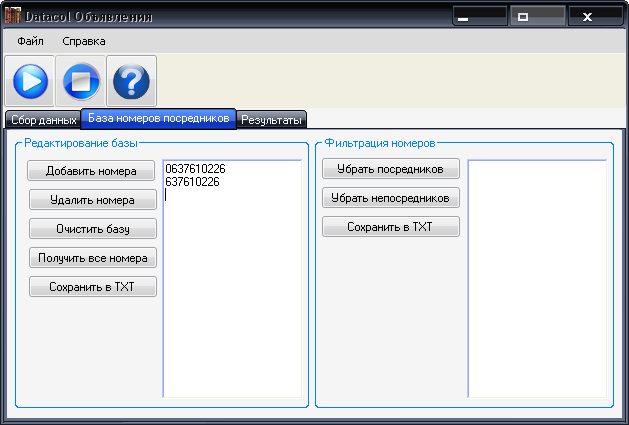The height and width of the screenshot is (425, 629).
Task: Maximize the Datacol window
Action: [538, 16]
